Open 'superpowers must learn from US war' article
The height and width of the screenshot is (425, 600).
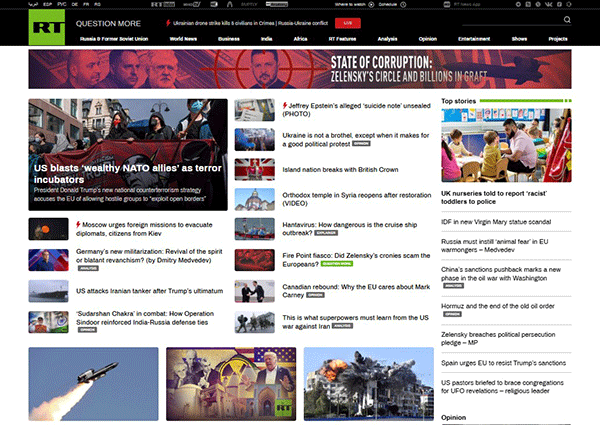[x=355, y=322]
